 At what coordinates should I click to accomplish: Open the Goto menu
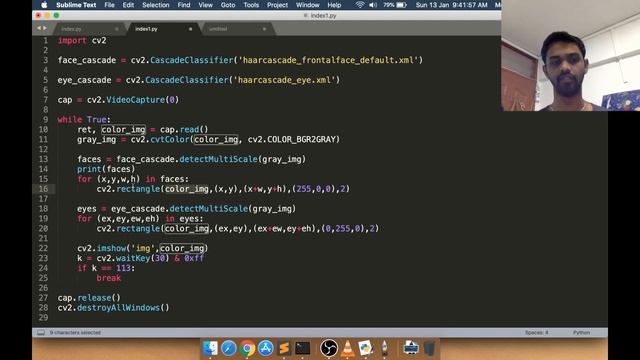click(228, 5)
